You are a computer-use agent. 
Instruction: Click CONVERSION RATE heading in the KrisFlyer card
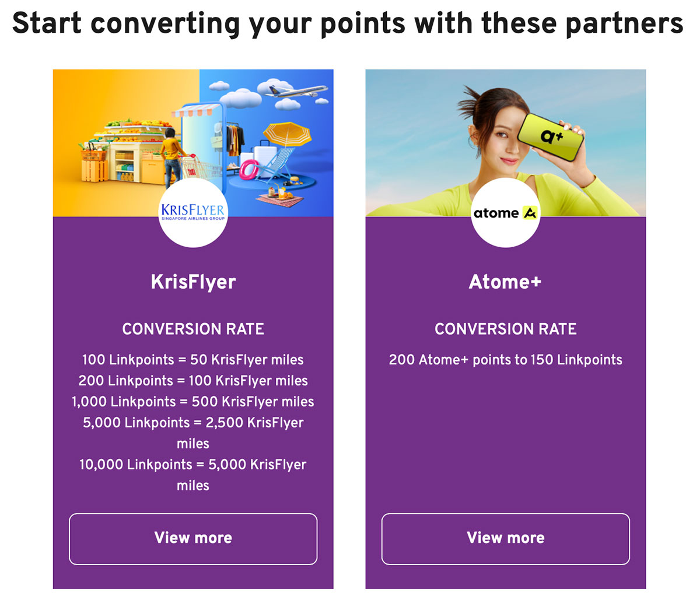pyautogui.click(x=193, y=329)
